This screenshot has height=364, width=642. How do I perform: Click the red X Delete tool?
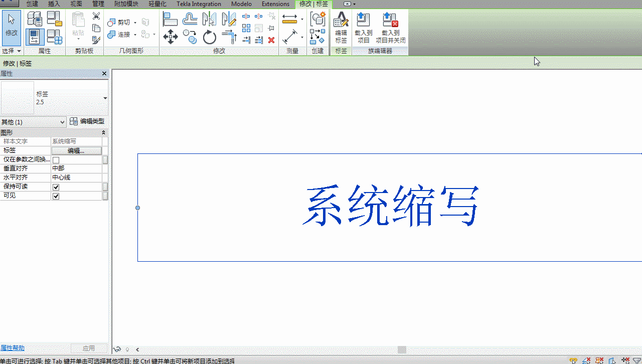pyautogui.click(x=271, y=40)
